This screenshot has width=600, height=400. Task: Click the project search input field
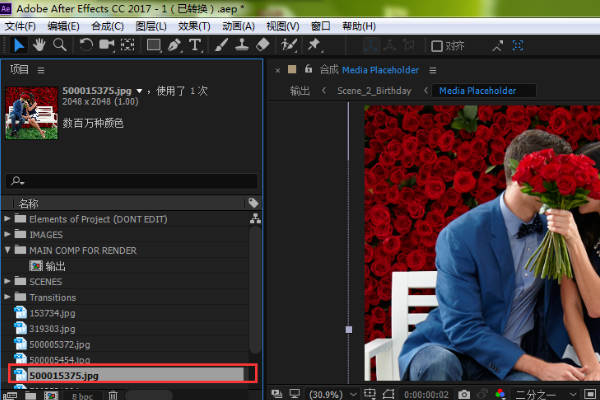coord(130,181)
